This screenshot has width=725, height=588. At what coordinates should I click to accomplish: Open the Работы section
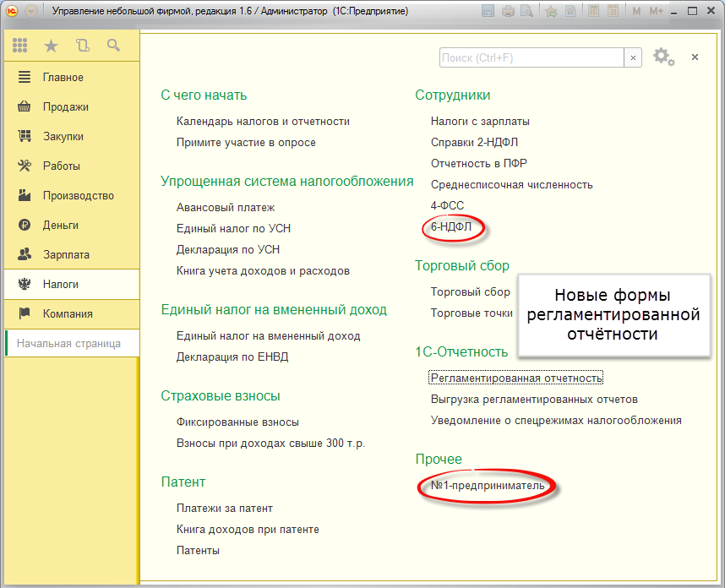coord(72,166)
